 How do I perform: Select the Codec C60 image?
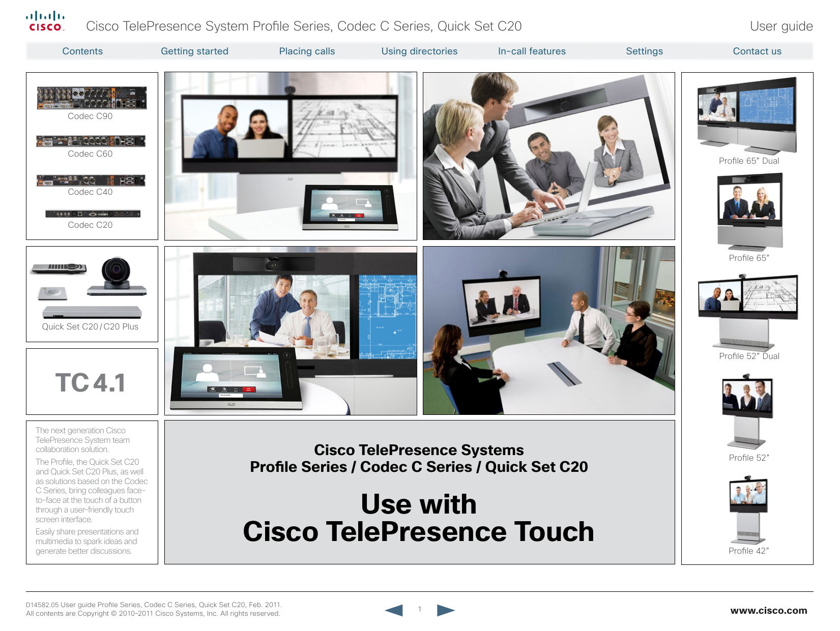click(91, 141)
